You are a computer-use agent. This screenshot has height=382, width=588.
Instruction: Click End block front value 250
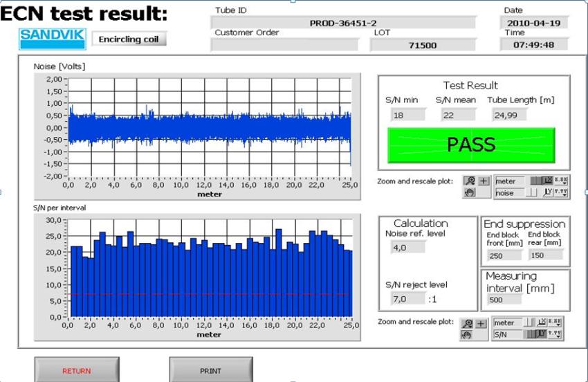click(504, 255)
